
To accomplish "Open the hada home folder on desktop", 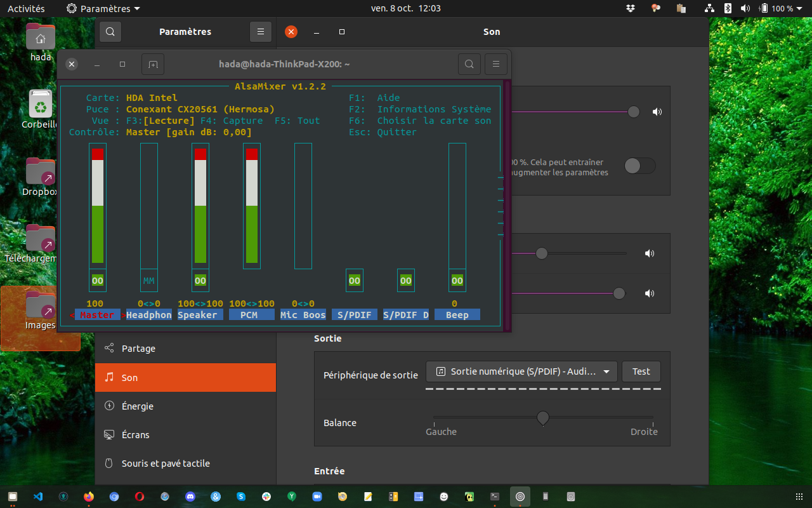I will [x=41, y=42].
